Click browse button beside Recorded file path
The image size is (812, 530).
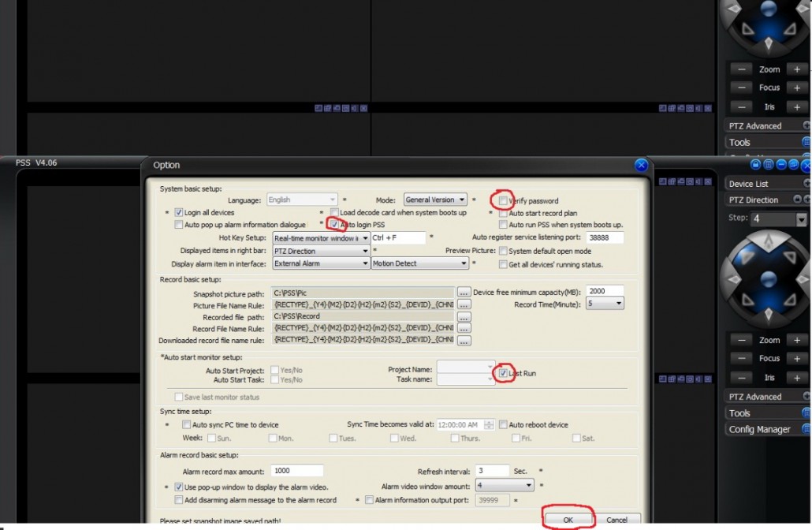coord(464,316)
